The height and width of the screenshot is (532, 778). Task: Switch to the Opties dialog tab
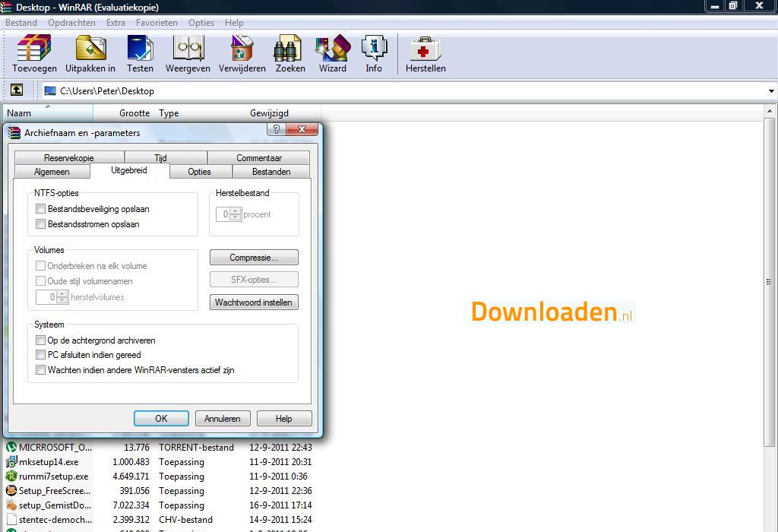tap(200, 172)
